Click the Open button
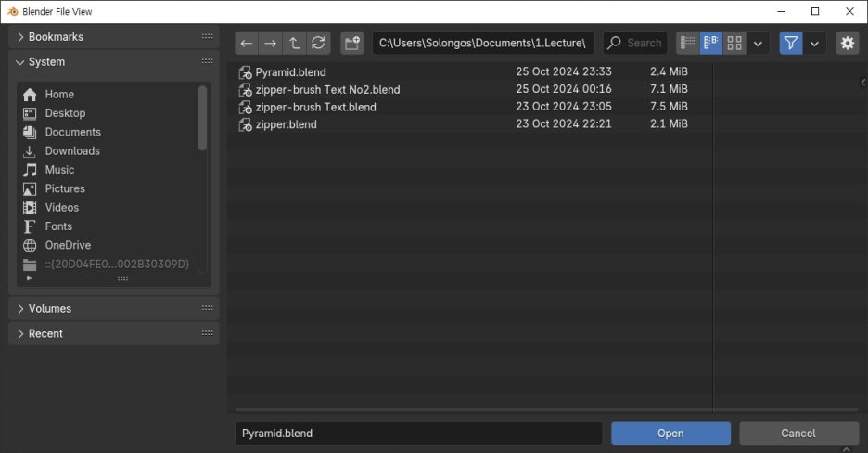The image size is (868, 453). [x=670, y=434]
